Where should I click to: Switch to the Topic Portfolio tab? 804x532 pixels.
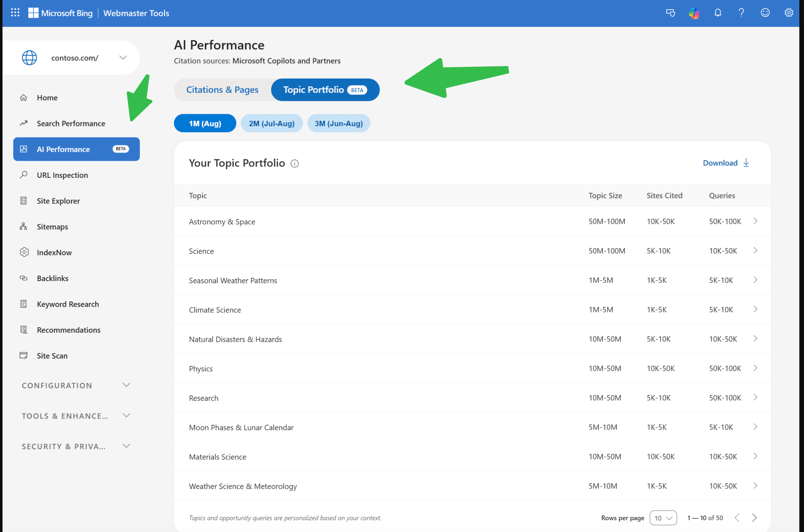coord(325,90)
